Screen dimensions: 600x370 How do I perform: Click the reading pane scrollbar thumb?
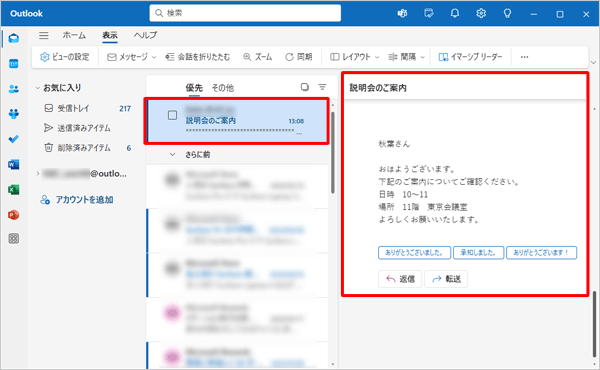595,323
